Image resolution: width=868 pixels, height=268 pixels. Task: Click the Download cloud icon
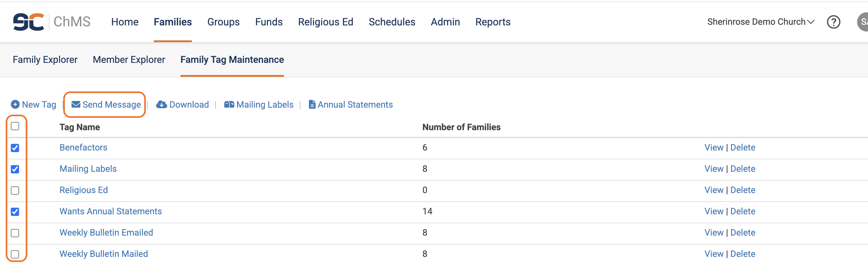pyautogui.click(x=161, y=104)
